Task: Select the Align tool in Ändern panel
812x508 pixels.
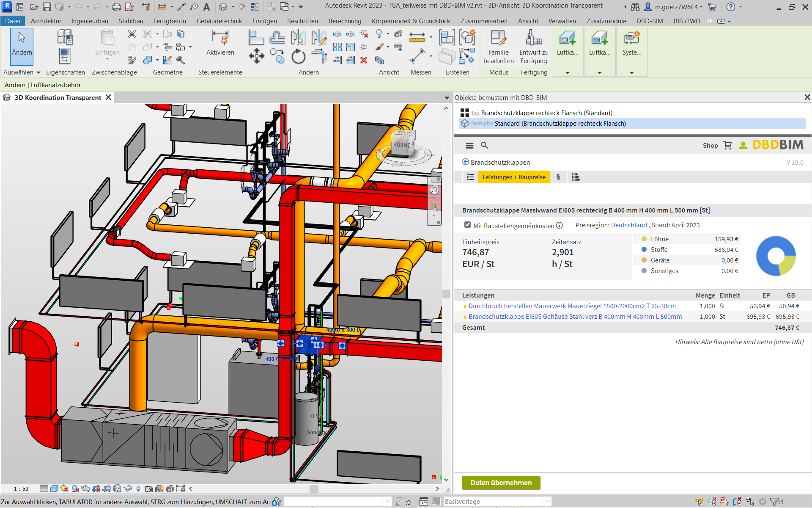Action: (x=256, y=37)
